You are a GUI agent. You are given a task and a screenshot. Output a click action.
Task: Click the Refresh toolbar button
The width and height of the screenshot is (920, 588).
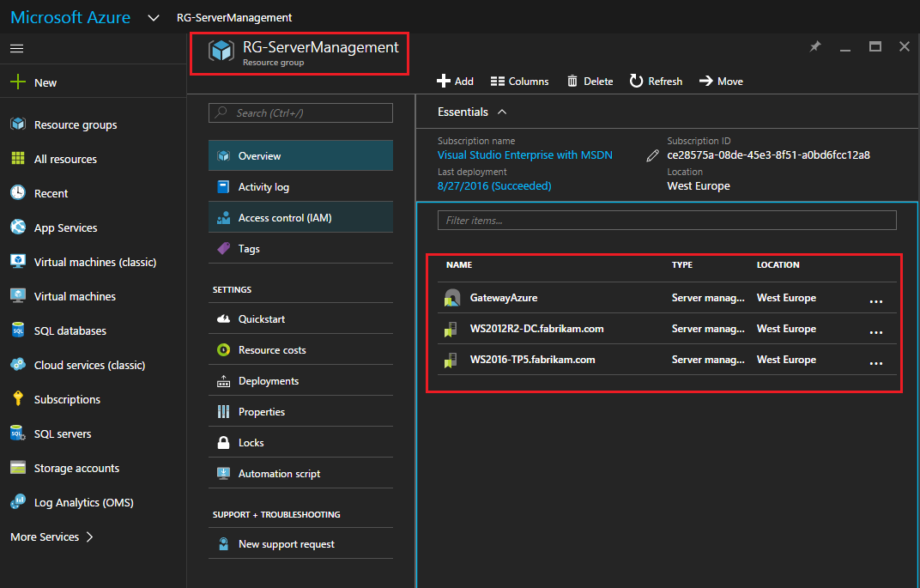tap(656, 81)
